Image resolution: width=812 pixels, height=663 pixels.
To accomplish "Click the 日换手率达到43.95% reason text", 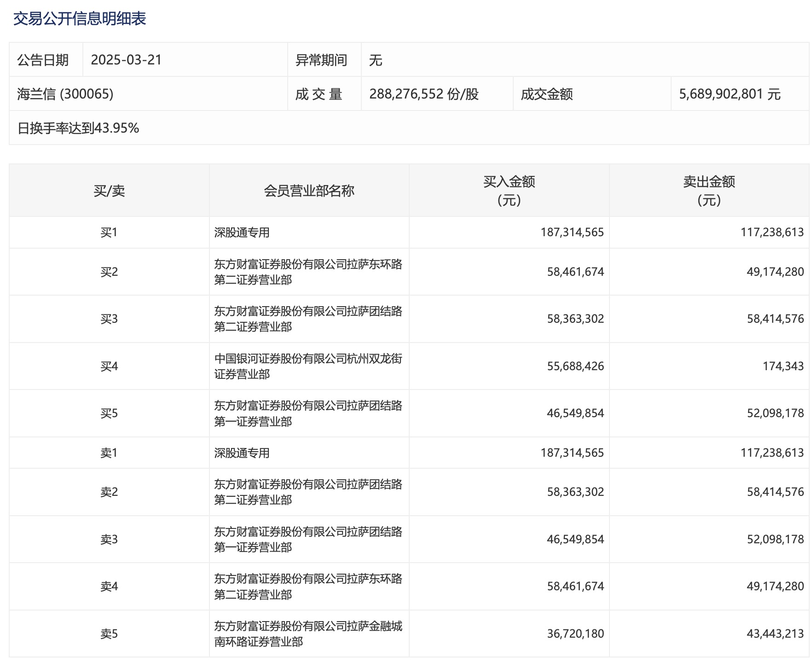I will (78, 128).
